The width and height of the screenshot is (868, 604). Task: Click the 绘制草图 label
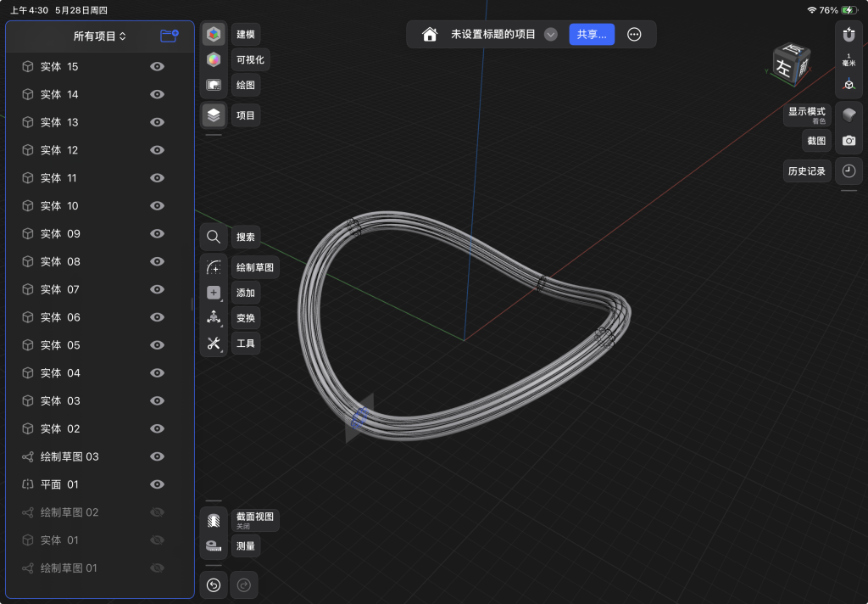point(255,268)
